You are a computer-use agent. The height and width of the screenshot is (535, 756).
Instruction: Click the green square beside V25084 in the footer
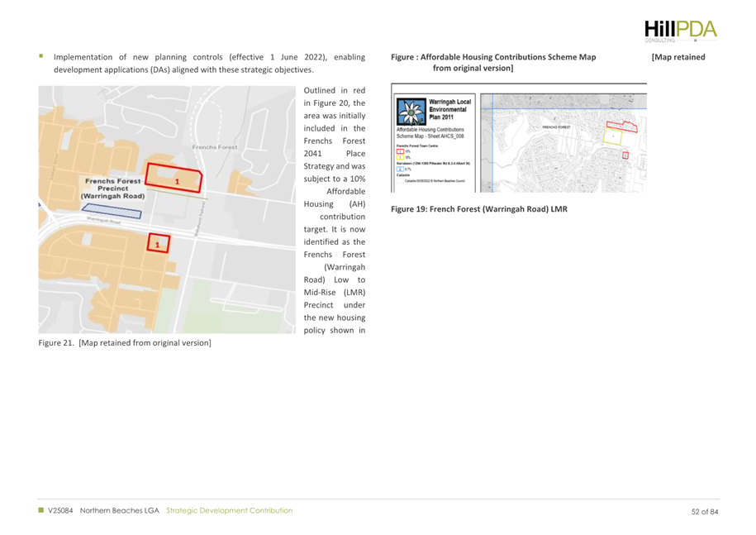[40, 511]
